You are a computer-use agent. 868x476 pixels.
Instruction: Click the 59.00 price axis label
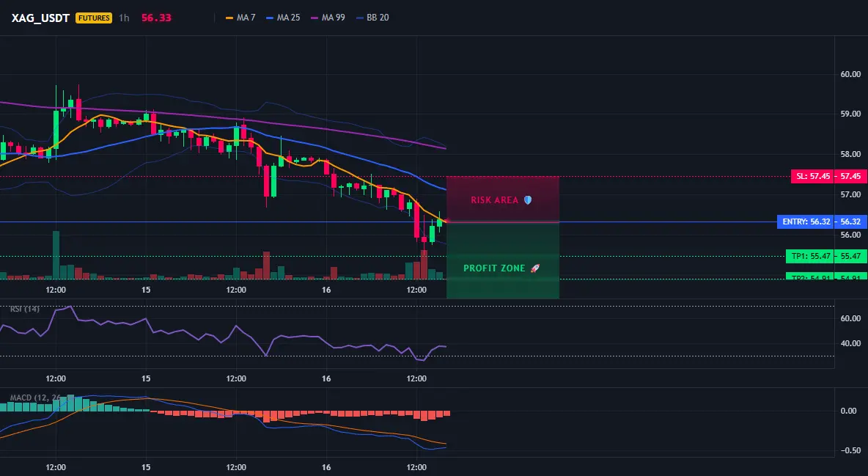pyautogui.click(x=850, y=114)
